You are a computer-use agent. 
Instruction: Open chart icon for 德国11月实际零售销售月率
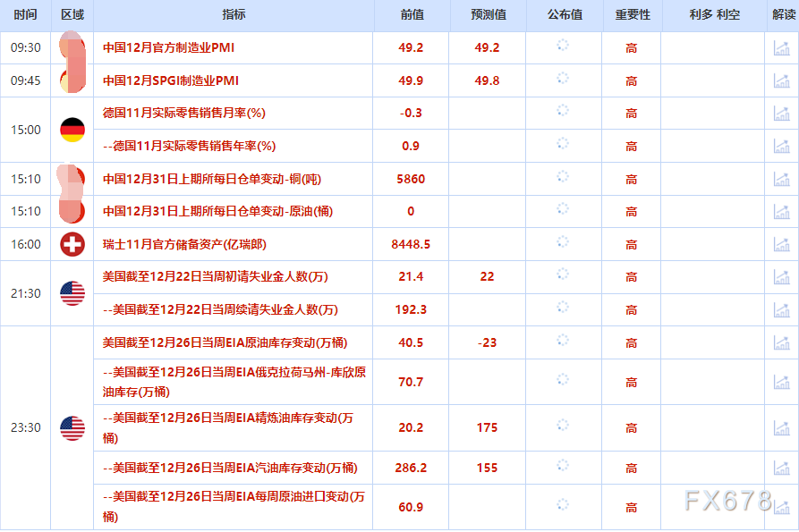tap(782, 114)
